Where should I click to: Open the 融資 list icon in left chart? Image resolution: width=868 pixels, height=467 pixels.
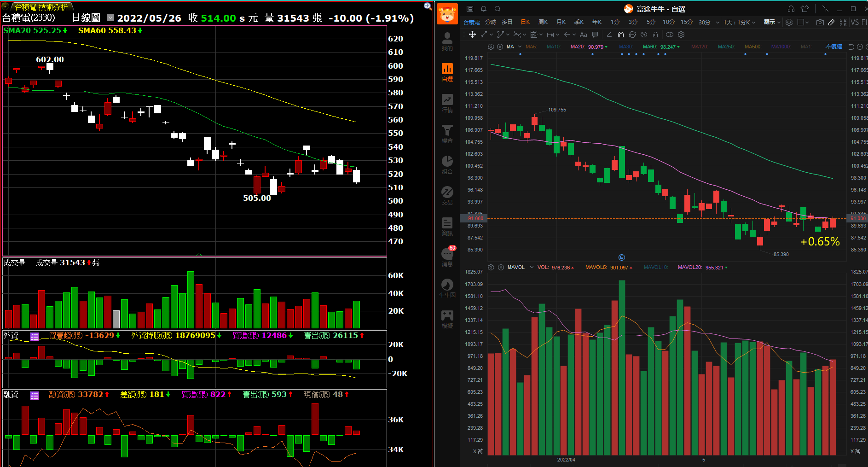point(35,395)
